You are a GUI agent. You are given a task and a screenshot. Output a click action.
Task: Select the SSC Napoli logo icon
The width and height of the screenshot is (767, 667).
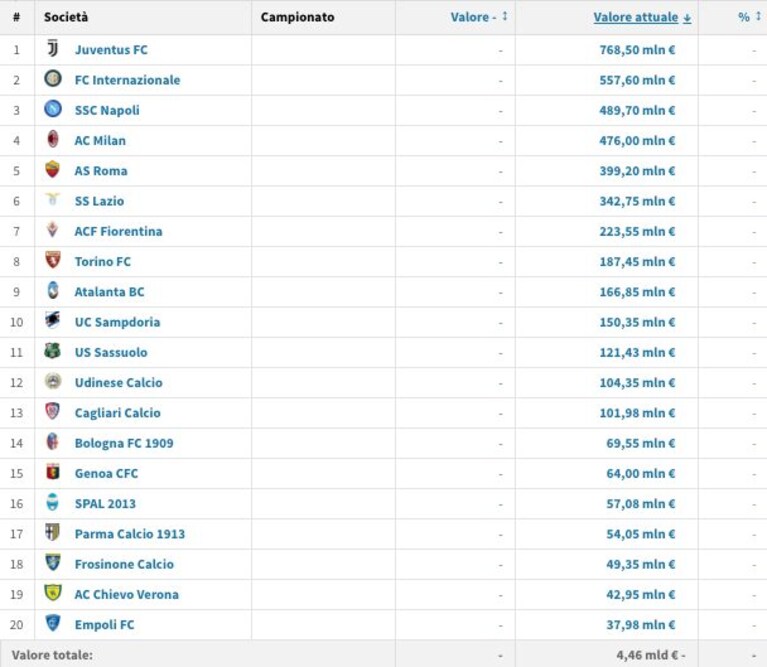tap(52, 109)
